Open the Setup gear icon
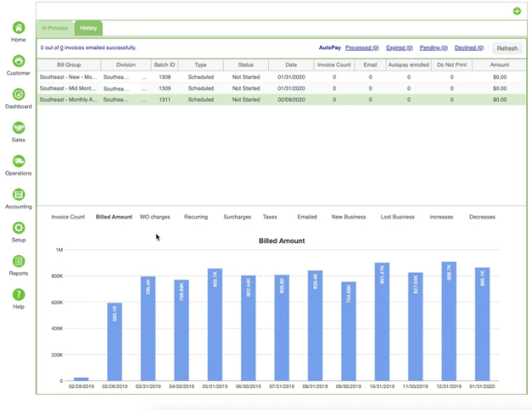Viewport: 532px width, 410px height. click(19, 228)
